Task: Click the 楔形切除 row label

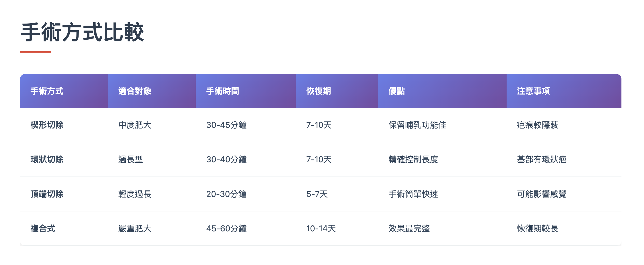Action: pyautogui.click(x=47, y=125)
